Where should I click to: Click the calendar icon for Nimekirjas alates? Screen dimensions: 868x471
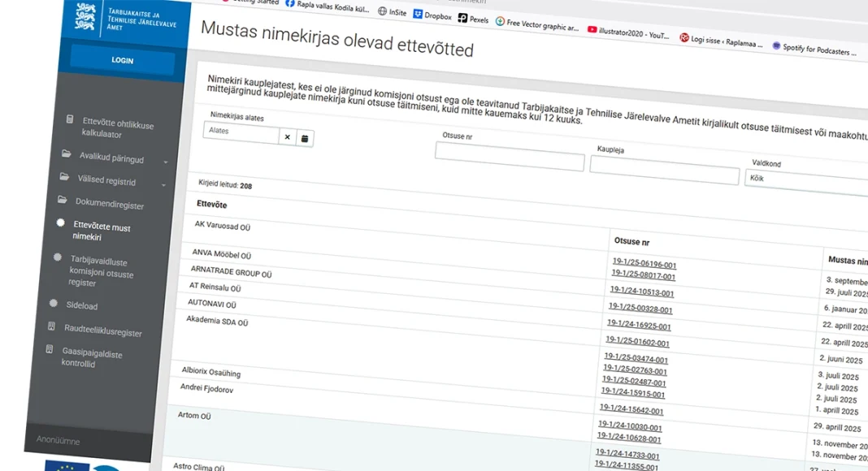coord(305,139)
